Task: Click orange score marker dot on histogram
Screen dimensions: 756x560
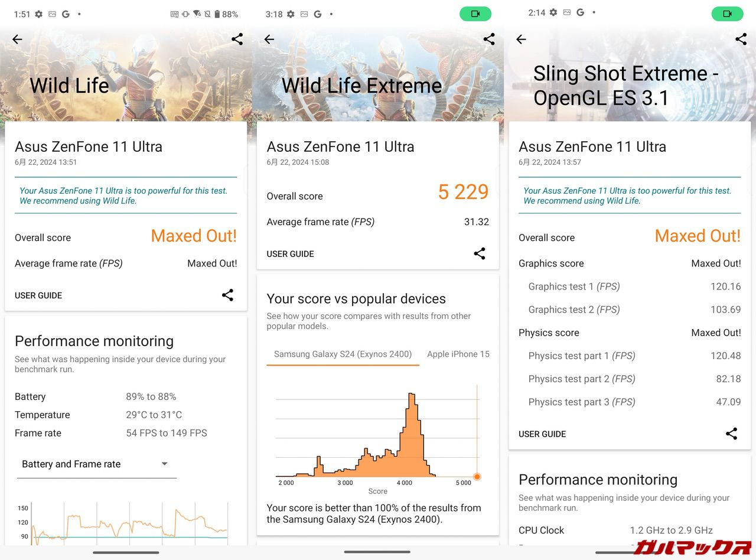Action: [477, 477]
